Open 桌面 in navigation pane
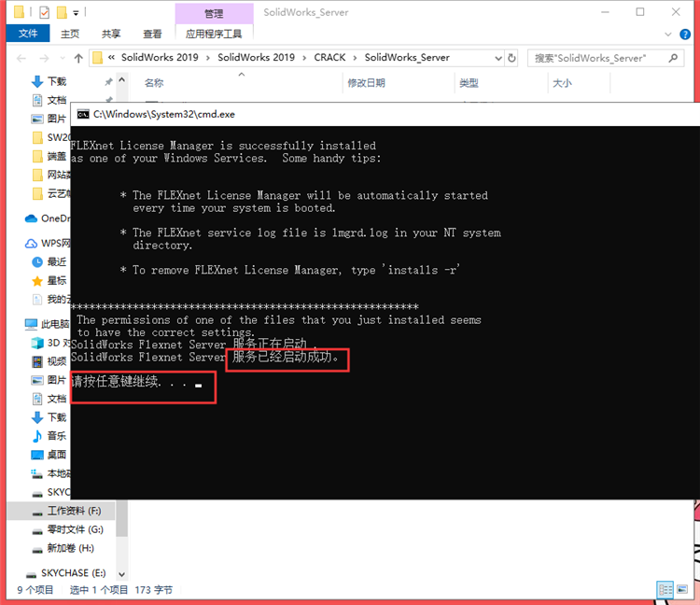 click(x=49, y=455)
